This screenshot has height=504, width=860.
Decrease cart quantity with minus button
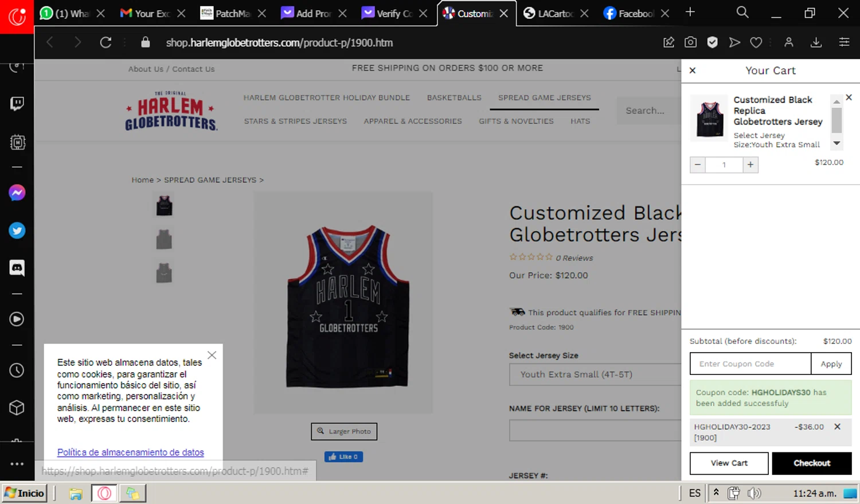[698, 165]
